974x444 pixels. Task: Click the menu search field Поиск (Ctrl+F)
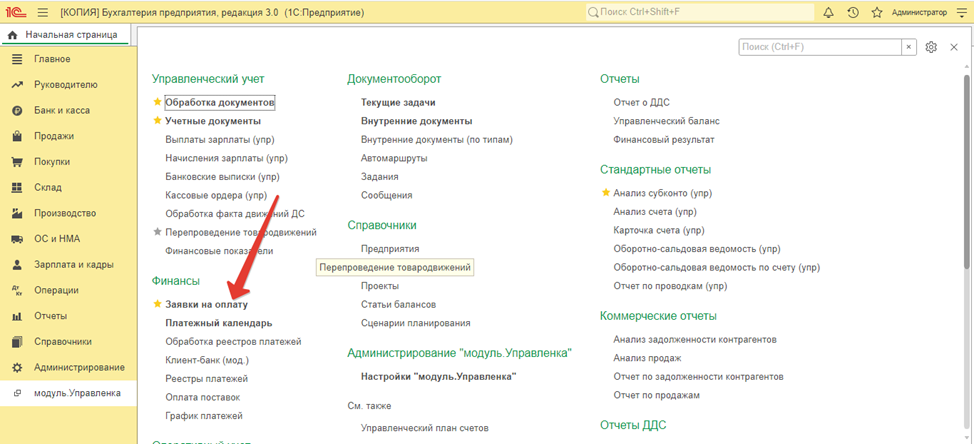[x=820, y=47]
